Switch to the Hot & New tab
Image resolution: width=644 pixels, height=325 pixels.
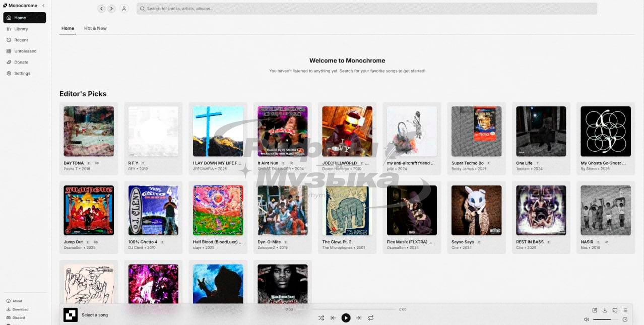tap(95, 28)
